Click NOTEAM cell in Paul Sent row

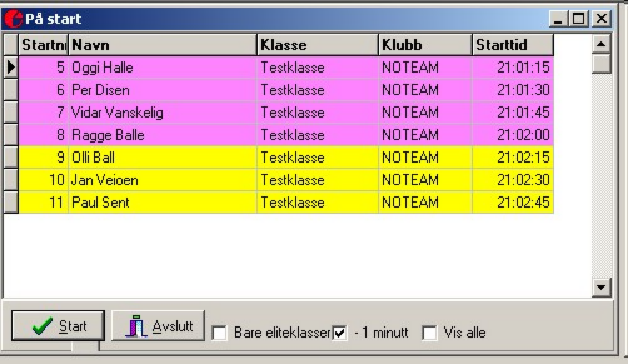(x=425, y=202)
